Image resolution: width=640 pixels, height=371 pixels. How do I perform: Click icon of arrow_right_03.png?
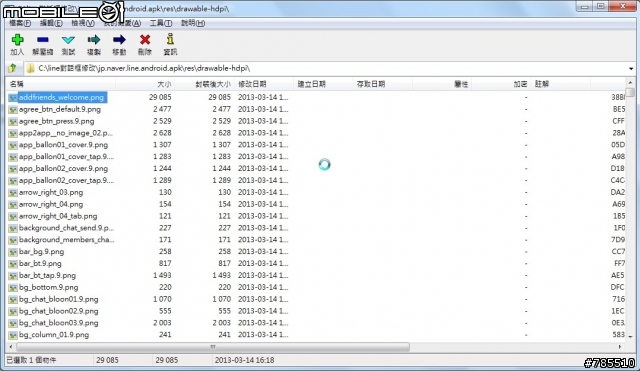coord(13,192)
